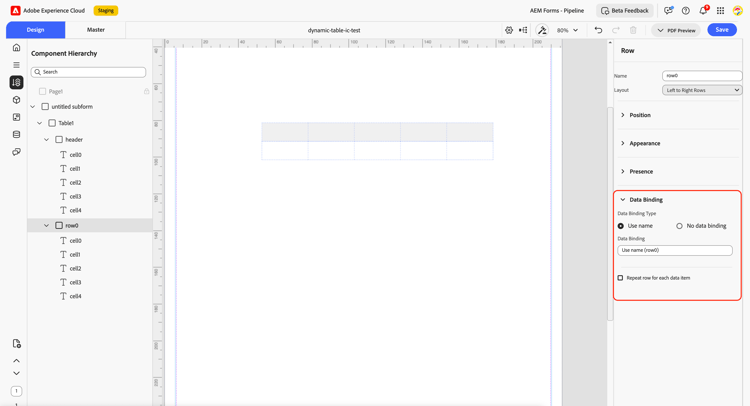
Task: Click the circled design tool icon in toolbar
Action: (542, 30)
